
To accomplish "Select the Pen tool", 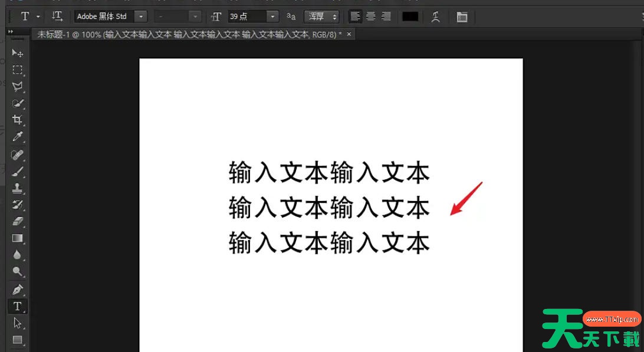I will point(17,290).
